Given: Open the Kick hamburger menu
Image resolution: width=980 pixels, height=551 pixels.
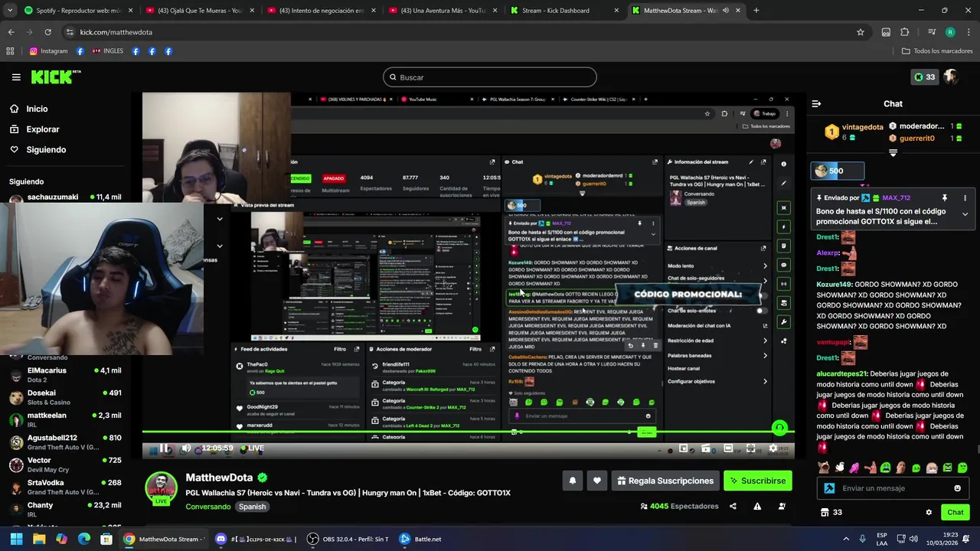Looking at the screenshot, I should tap(16, 77).
